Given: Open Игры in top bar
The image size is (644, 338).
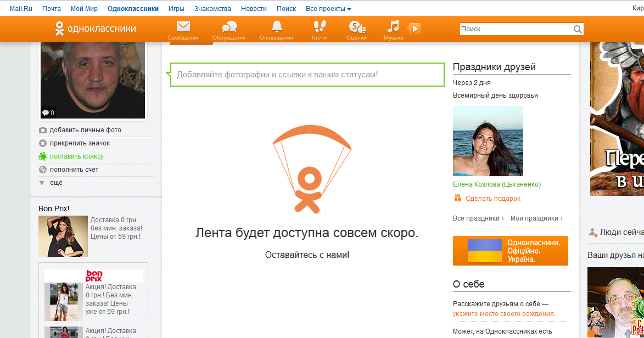Looking at the screenshot, I should click(176, 9).
